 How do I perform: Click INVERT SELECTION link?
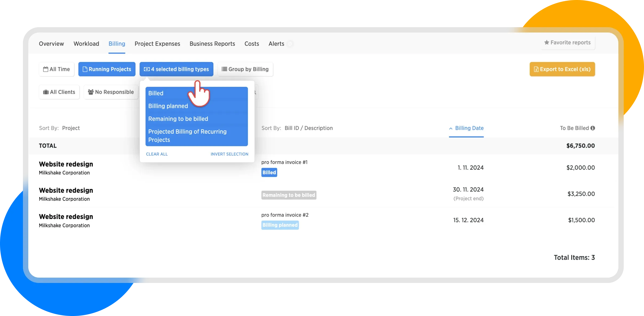click(229, 154)
